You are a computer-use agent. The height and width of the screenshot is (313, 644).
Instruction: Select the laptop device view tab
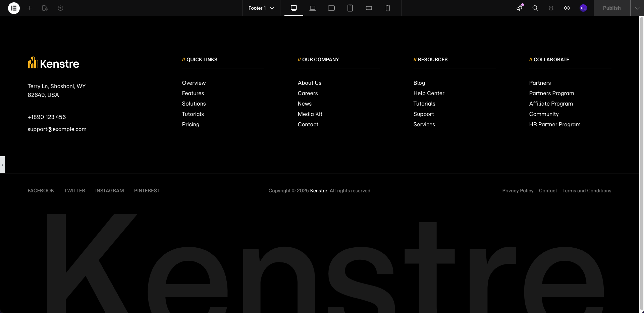point(313,8)
